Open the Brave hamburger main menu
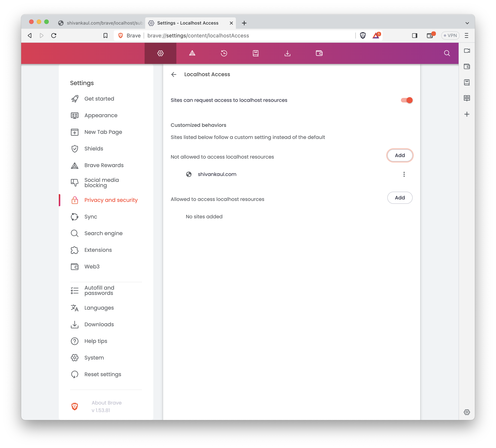 point(467,35)
